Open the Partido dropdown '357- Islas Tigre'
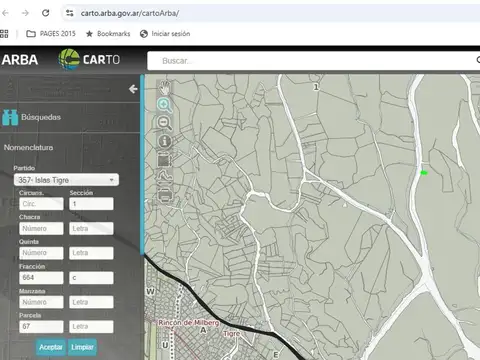The width and height of the screenshot is (480, 360). coord(66,180)
